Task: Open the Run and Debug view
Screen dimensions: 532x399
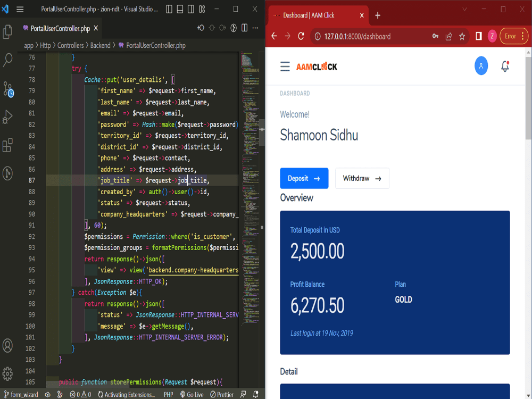Action: (x=7, y=117)
